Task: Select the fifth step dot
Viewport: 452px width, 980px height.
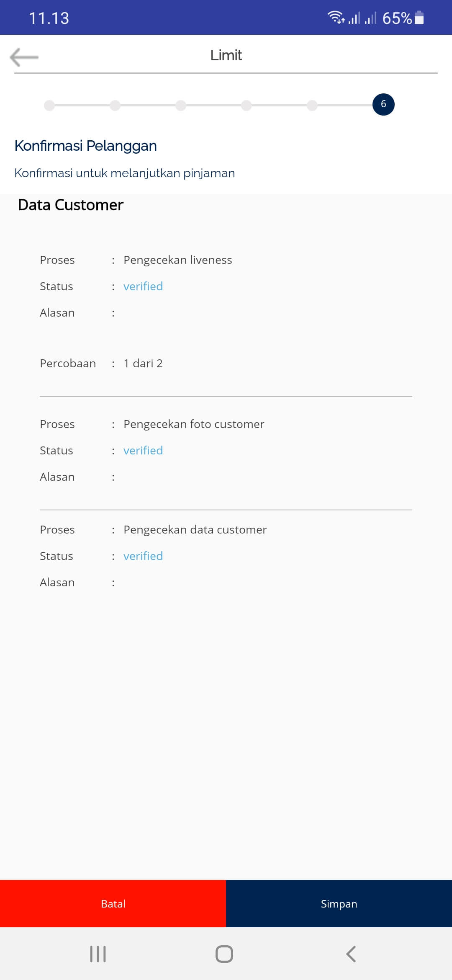Action: pyautogui.click(x=312, y=105)
